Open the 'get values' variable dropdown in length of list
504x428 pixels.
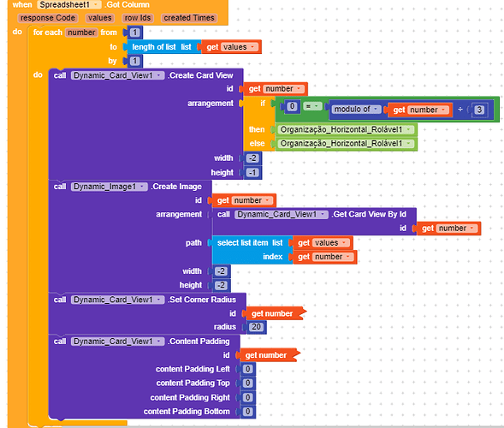(252, 47)
